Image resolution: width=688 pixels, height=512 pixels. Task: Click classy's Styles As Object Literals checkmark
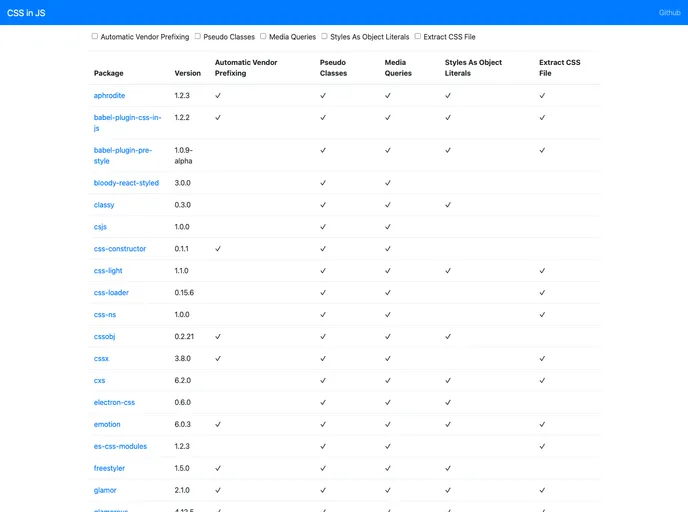[448, 205]
